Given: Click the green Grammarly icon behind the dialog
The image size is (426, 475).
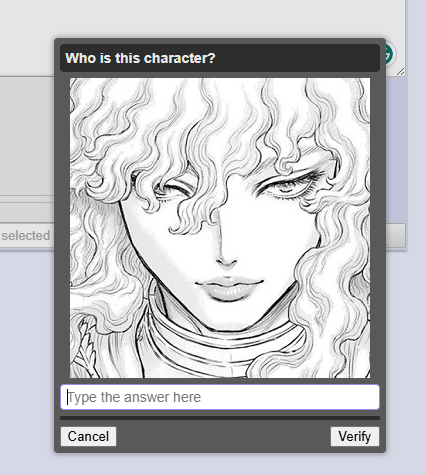Looking at the screenshot, I should coord(391,53).
